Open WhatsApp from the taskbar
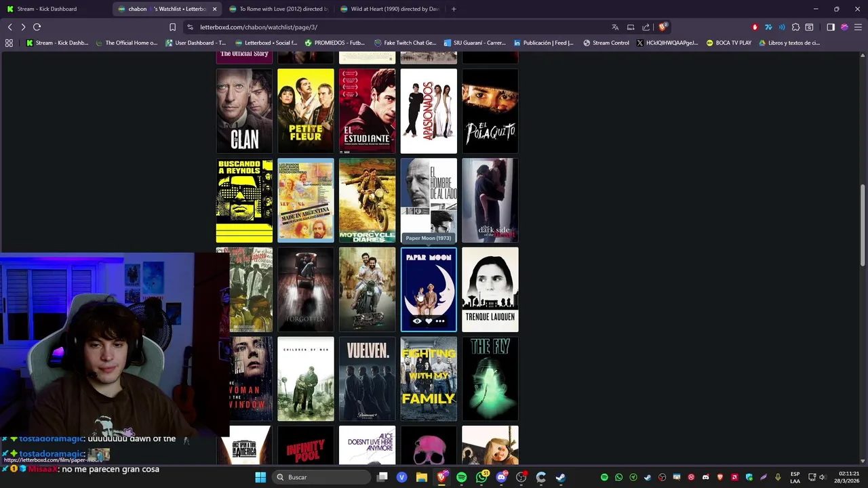868x488 pixels. pyautogui.click(x=481, y=477)
